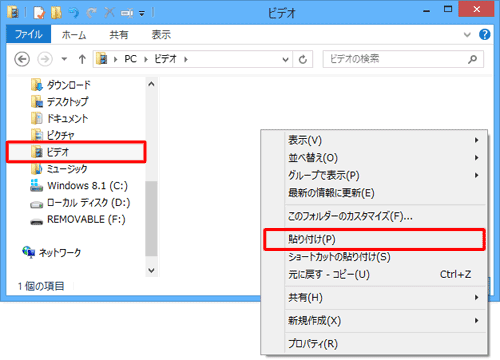Click the magnifier search icon
500x360 pixels.
click(x=472, y=59)
